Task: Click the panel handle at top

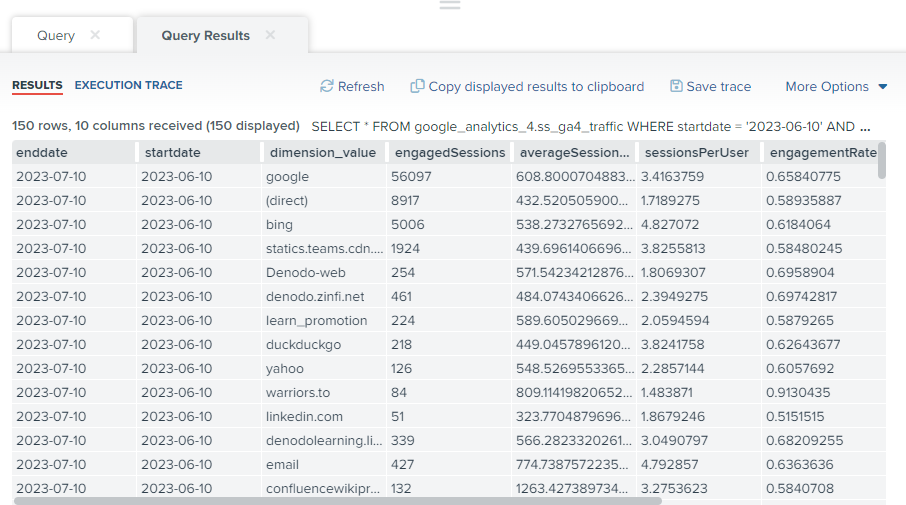Action: click(450, 5)
